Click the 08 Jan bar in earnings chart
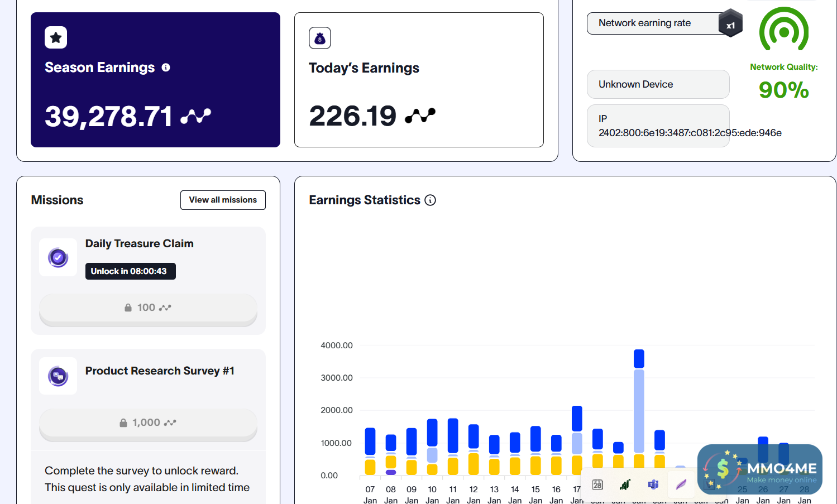The width and height of the screenshot is (837, 504). tap(391, 454)
